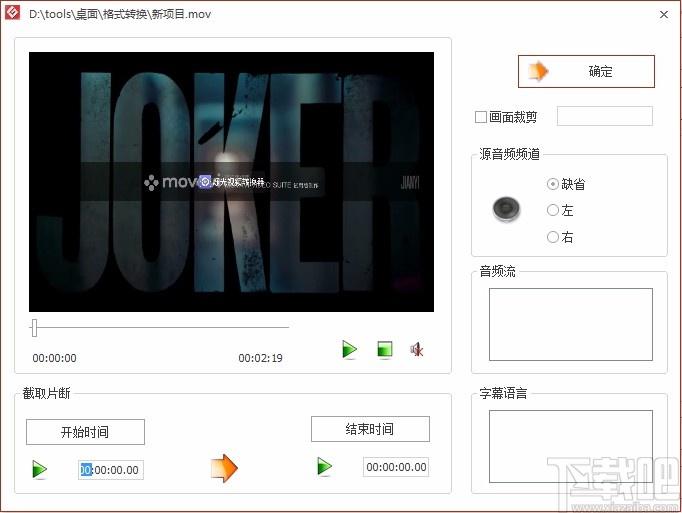Viewport: 682px width, 513px height.
Task: Mute the preview audio speaker icon
Action: [417, 349]
